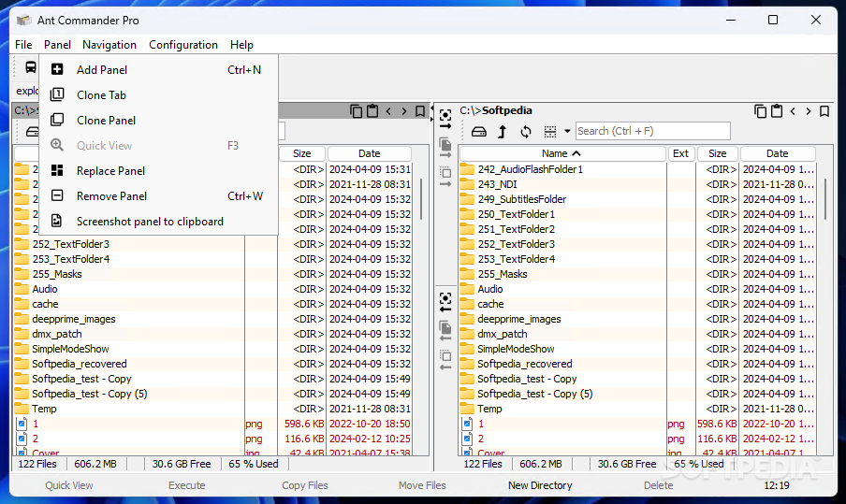Close the open Panel menu
The width and height of the screenshot is (846, 504).
[x=57, y=45]
